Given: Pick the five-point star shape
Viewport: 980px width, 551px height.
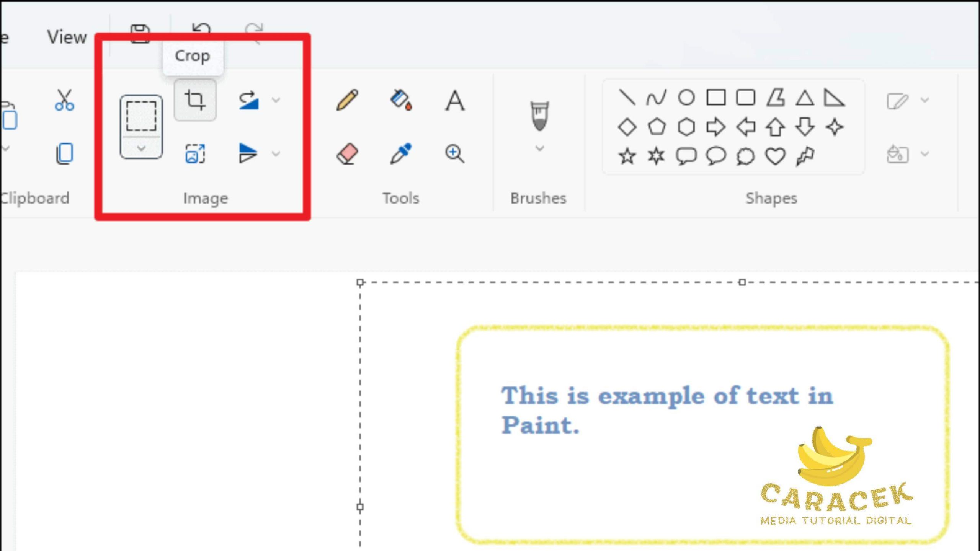Looking at the screenshot, I should pyautogui.click(x=627, y=156).
